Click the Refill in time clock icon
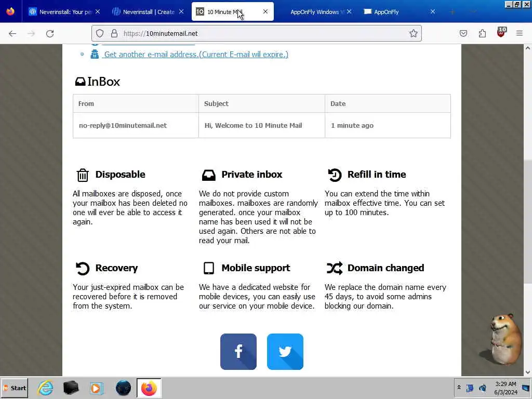The image size is (532, 399). [335, 175]
